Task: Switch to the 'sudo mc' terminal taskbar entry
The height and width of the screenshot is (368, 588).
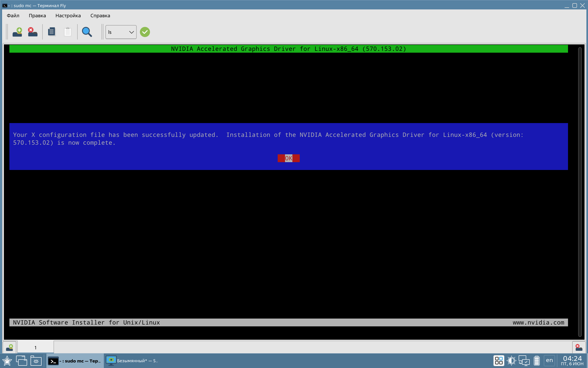Action: 75,361
